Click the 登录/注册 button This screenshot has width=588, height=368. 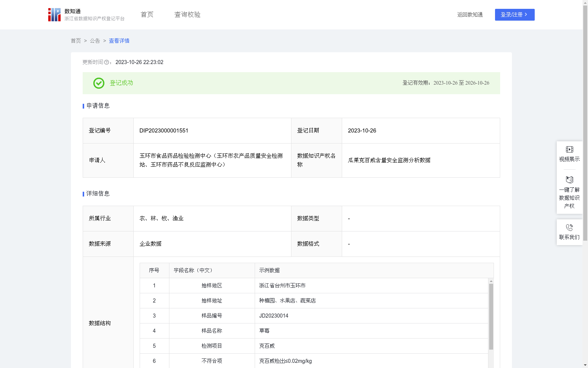click(515, 15)
